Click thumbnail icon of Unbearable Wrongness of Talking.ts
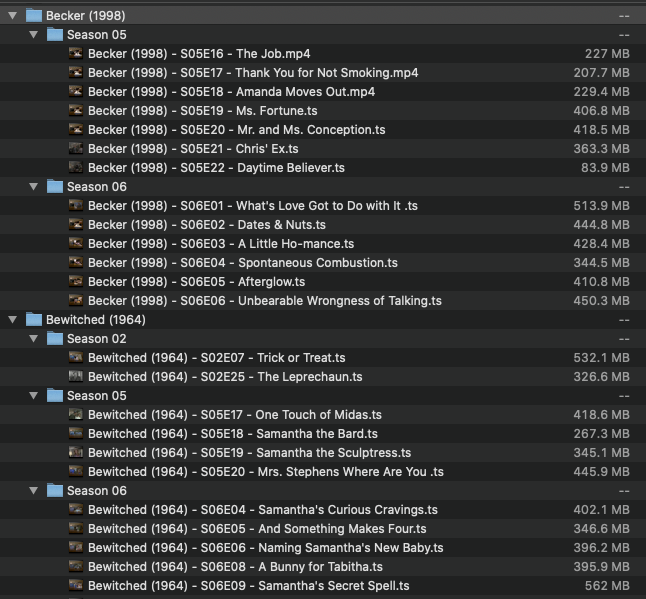This screenshot has height=599, width=646. tap(76, 300)
